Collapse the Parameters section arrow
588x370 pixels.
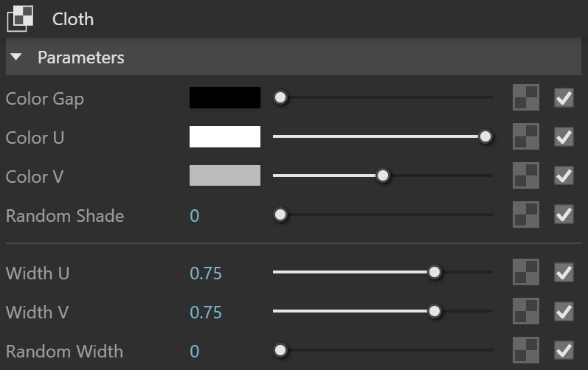point(16,57)
